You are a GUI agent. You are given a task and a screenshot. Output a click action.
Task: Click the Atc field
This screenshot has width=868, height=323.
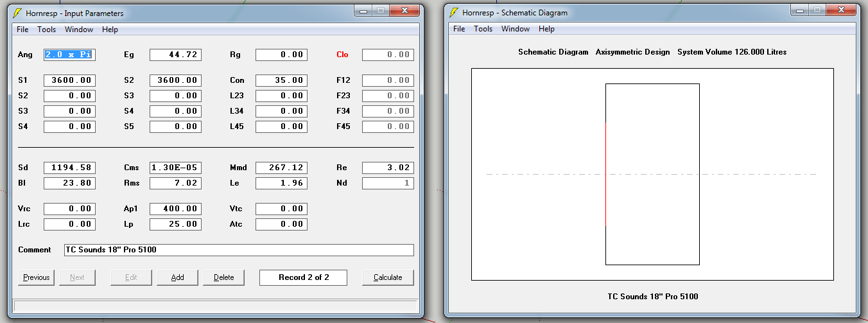click(281, 224)
